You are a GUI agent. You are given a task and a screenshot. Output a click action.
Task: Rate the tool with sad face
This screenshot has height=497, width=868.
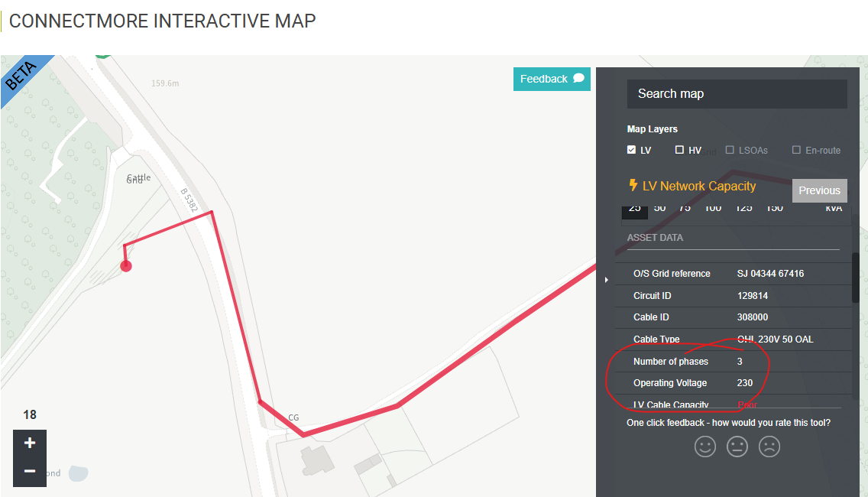pos(769,447)
